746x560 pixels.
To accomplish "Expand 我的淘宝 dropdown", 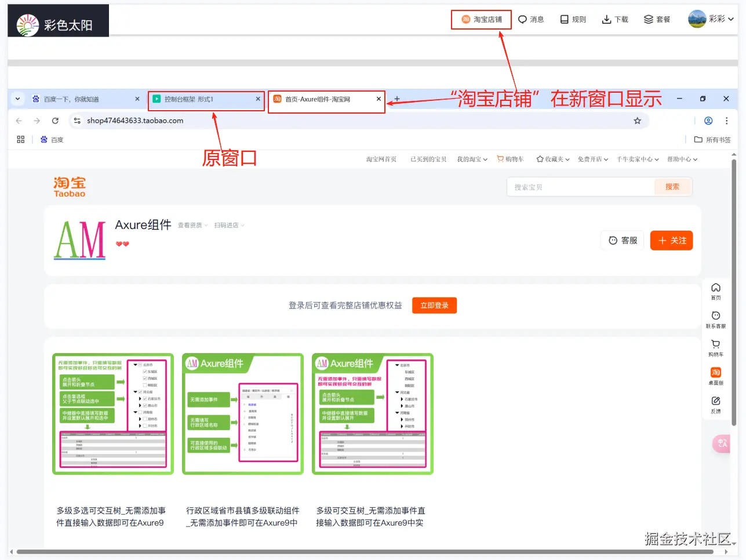I will [x=472, y=159].
